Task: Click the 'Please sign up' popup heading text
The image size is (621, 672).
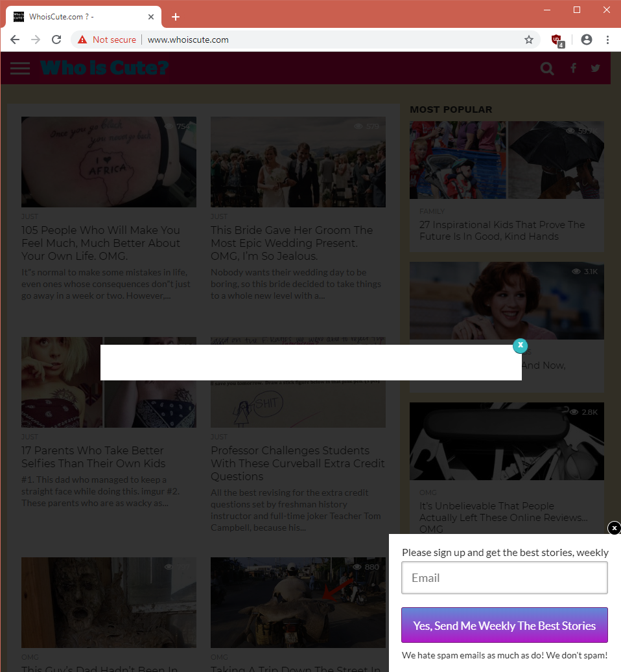Action: point(505,552)
